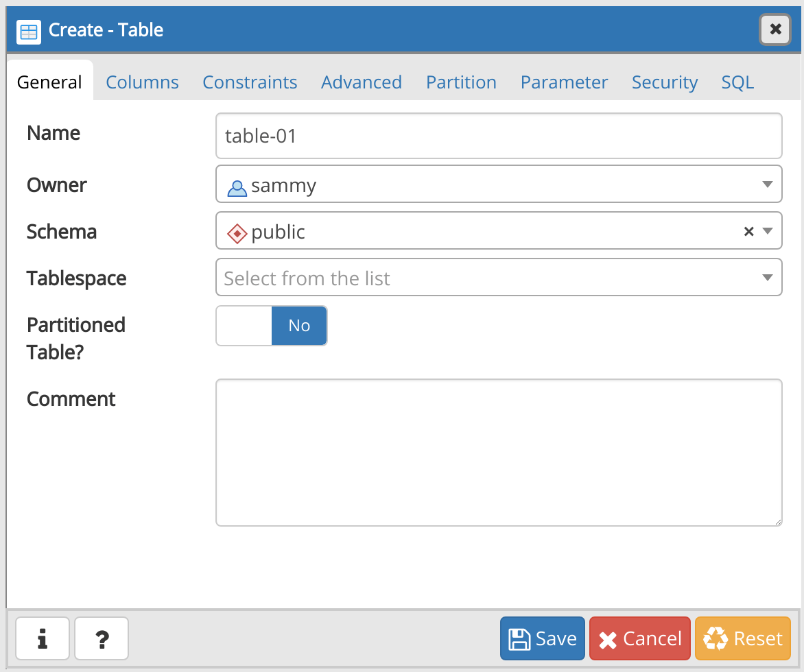Screen dimensions: 804x672
Task: Open the Owner dropdown
Action: [766, 184]
